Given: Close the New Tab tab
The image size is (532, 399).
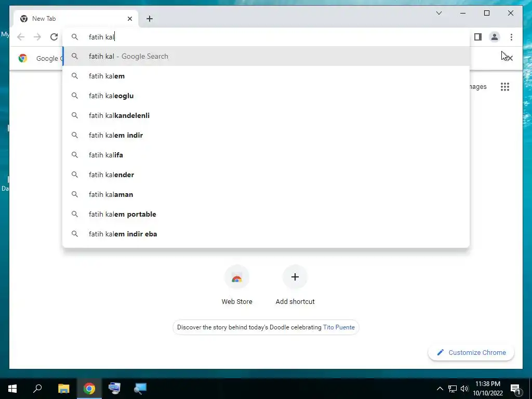Looking at the screenshot, I should point(129,19).
